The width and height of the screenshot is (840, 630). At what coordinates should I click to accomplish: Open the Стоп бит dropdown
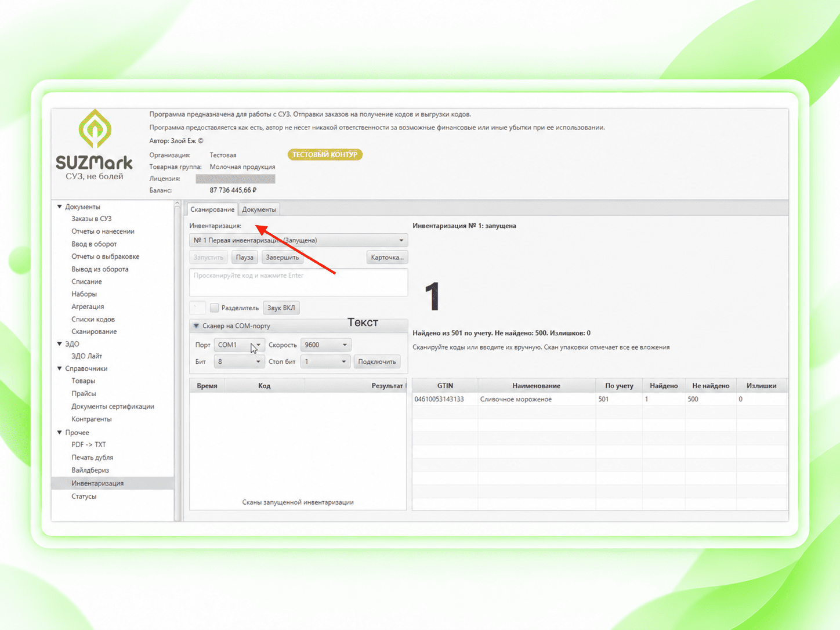pos(325,361)
